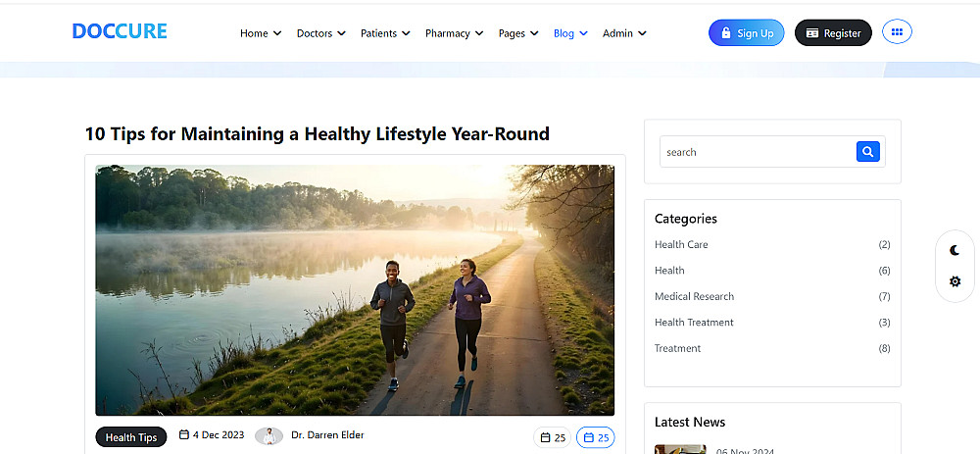The width and height of the screenshot is (980, 454).
Task: Click the joggers blog post image
Action: 355,290
